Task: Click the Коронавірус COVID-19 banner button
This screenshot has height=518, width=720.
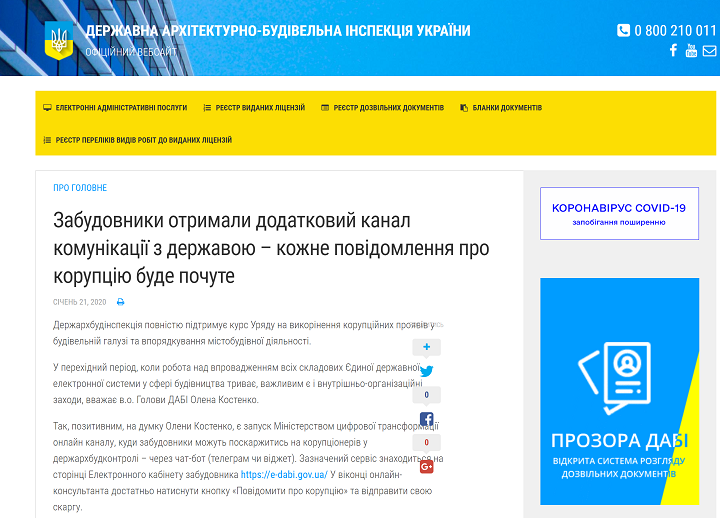Action: [619, 213]
